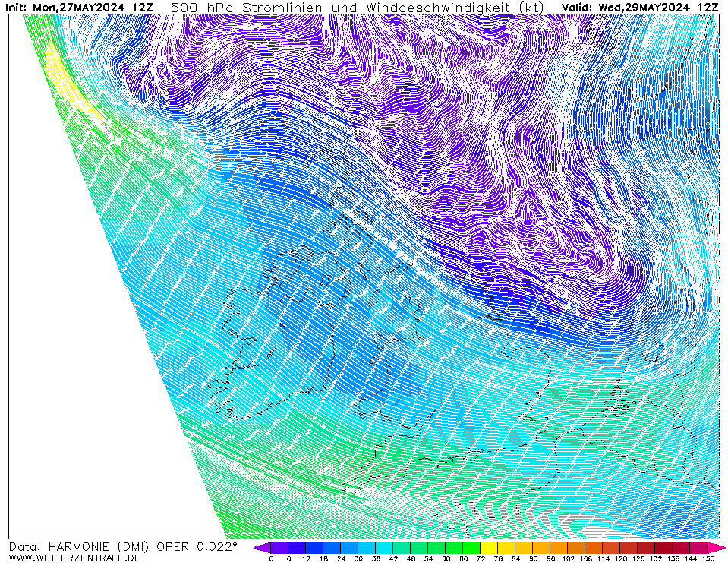Select the 30-36 kt legend color swatch
The width and height of the screenshot is (728, 563).
367,548
